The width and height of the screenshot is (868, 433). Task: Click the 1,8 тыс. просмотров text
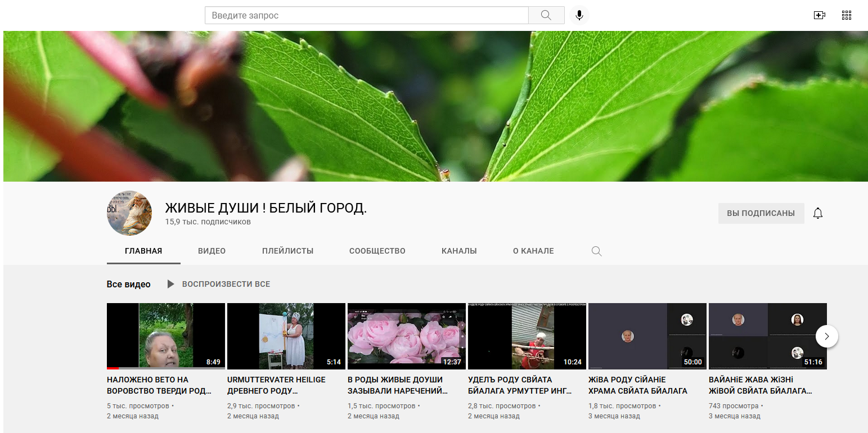[622, 405]
